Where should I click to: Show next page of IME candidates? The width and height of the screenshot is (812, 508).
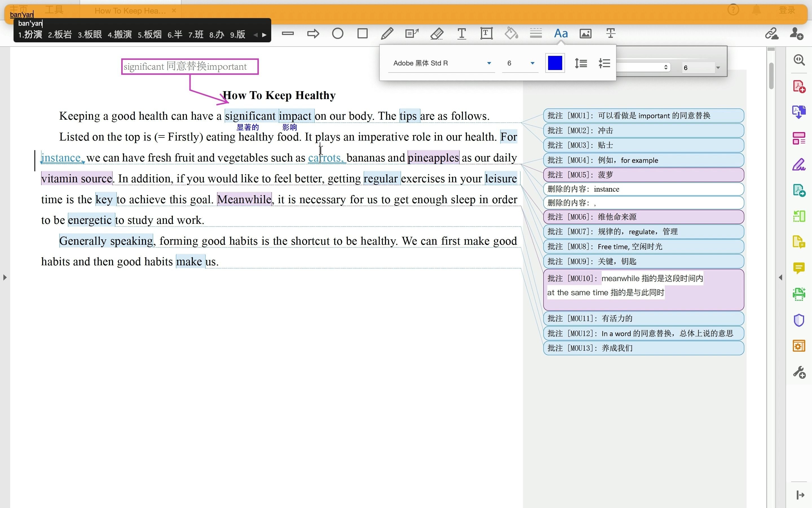point(264,35)
